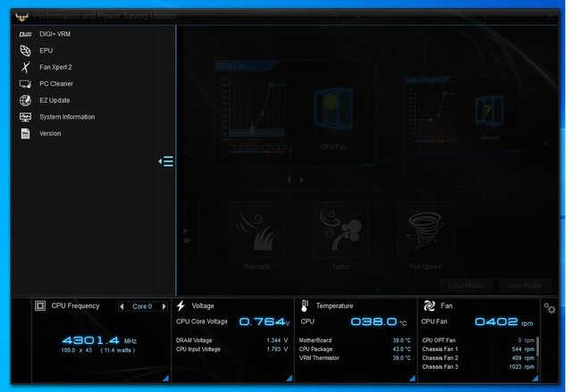The width and height of the screenshot is (572, 392).
Task: Select the dimmed Full Speed tornado icon
Action: [x=425, y=229]
